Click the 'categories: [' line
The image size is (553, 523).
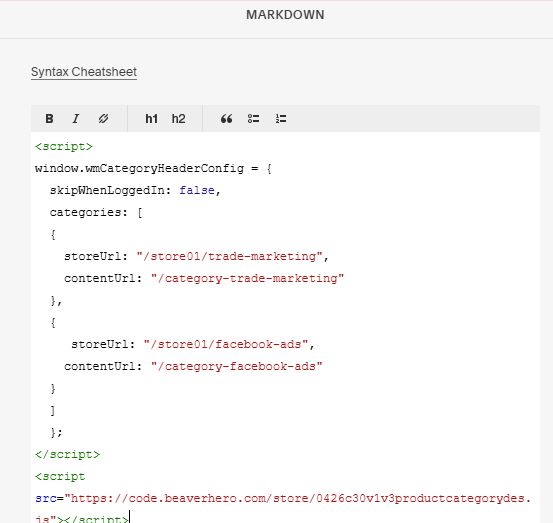[x=96, y=213]
